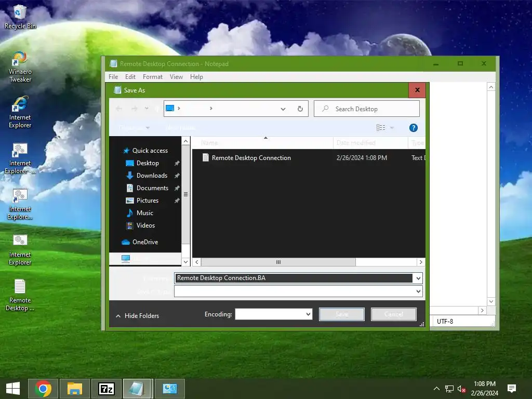532x399 pixels.
Task: Click the file list horizontal scrollbar thumb
Action: click(x=278, y=262)
